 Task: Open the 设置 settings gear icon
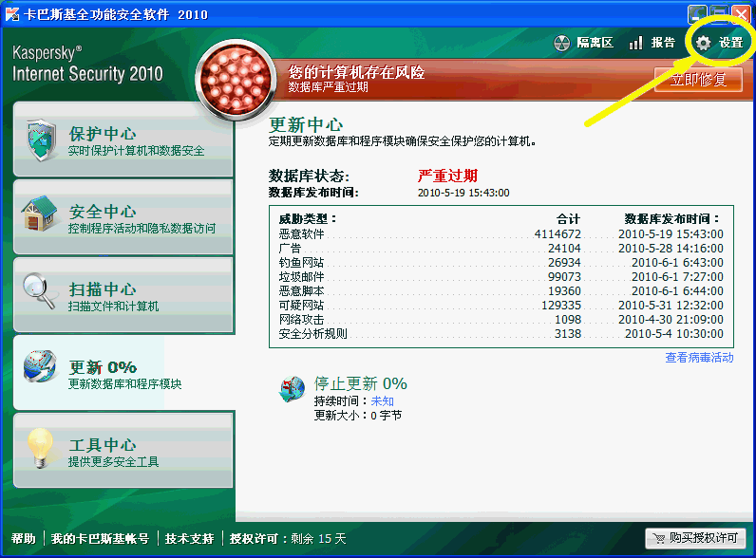coord(703,43)
